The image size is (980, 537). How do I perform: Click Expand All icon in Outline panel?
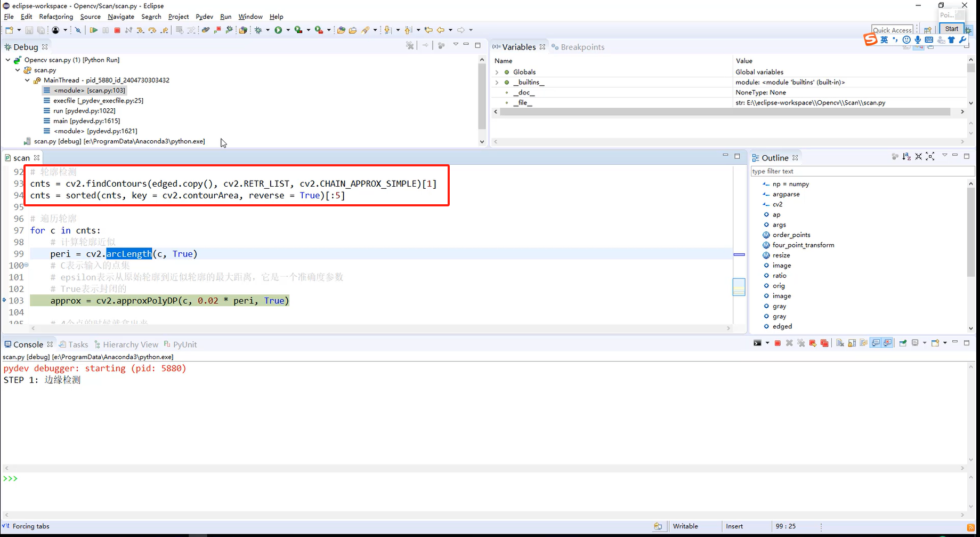pyautogui.click(x=930, y=156)
